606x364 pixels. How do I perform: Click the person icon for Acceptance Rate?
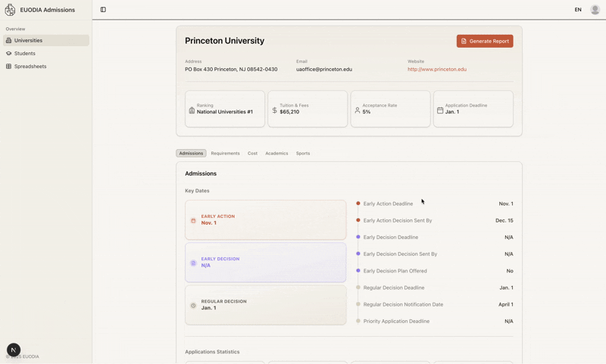pos(357,110)
